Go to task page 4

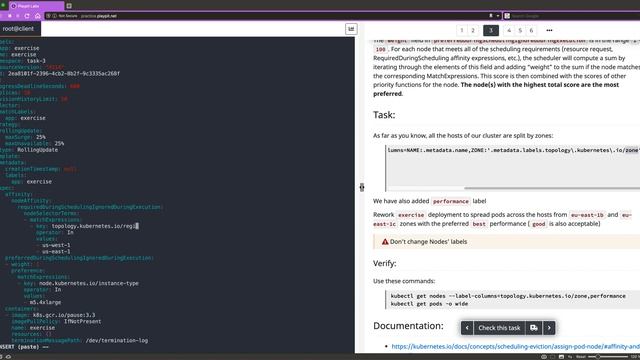[x=509, y=30]
